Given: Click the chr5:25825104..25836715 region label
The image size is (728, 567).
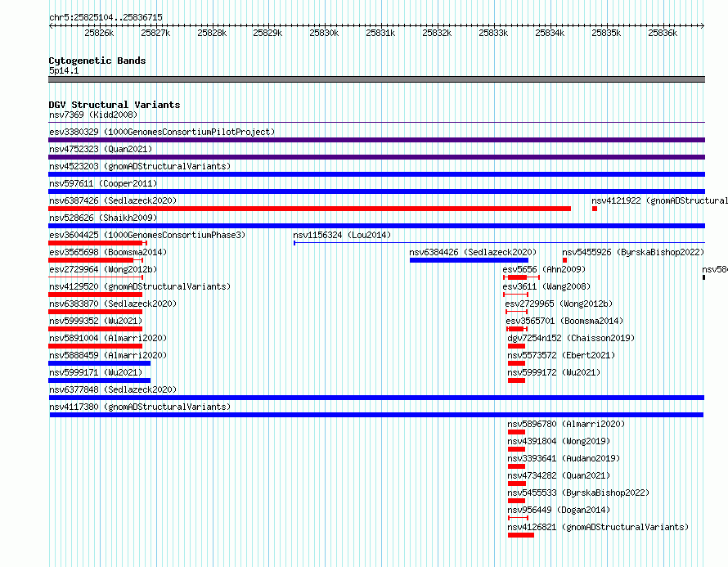Looking at the screenshot, I should tap(106, 17).
